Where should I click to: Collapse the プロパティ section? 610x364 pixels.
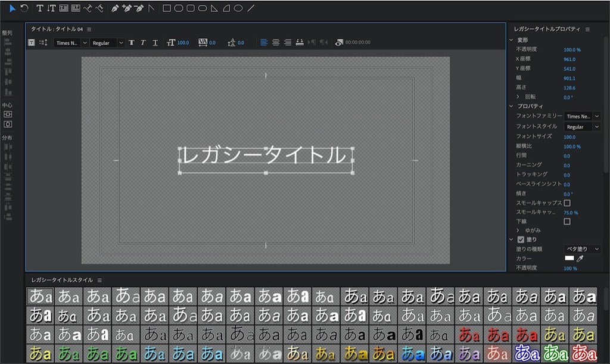pos(512,106)
